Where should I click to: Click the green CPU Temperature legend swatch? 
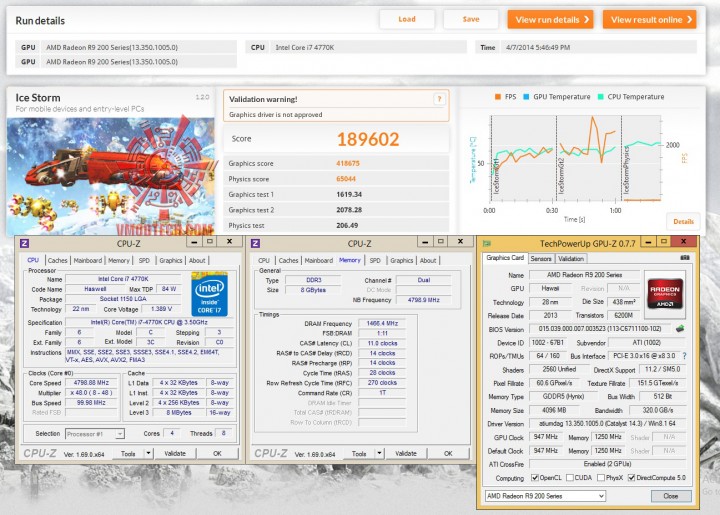tap(601, 97)
